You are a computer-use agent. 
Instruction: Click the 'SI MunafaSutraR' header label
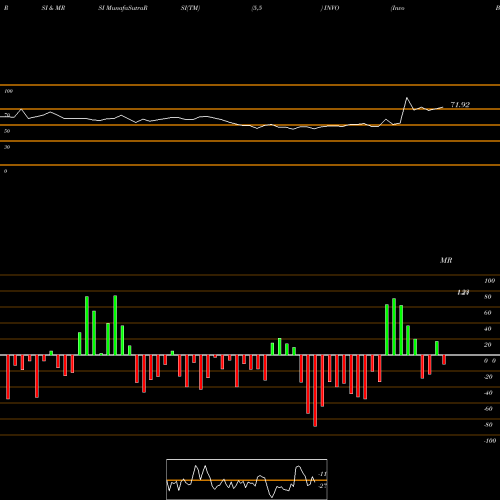pos(123,8)
